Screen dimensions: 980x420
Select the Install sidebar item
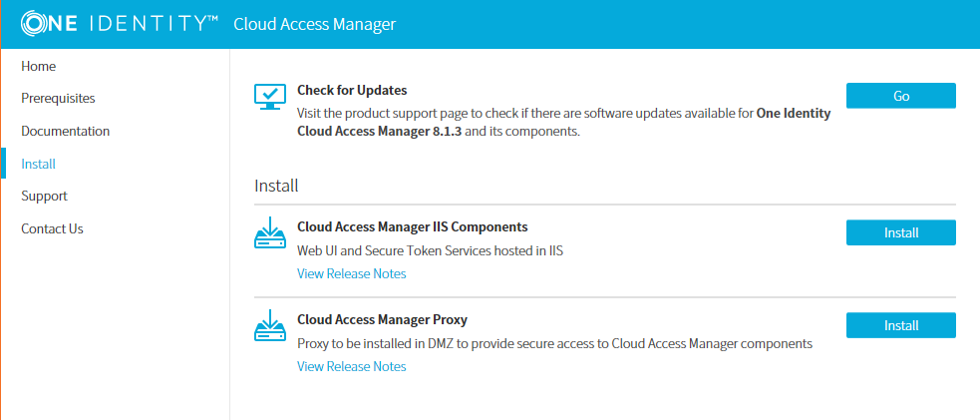[x=38, y=164]
